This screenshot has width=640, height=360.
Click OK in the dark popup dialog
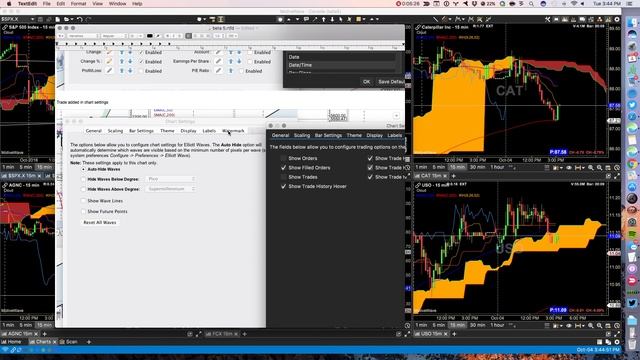pyautogui.click(x=367, y=82)
